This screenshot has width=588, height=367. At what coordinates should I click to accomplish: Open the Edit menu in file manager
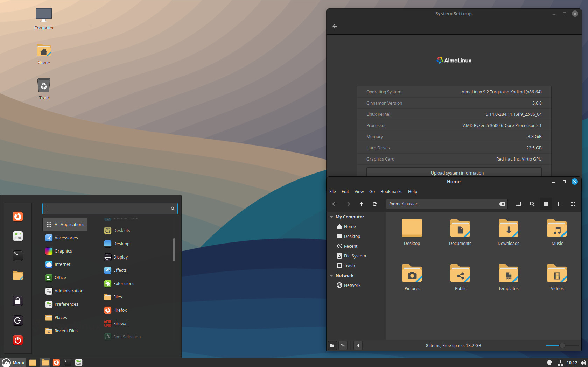pos(345,192)
